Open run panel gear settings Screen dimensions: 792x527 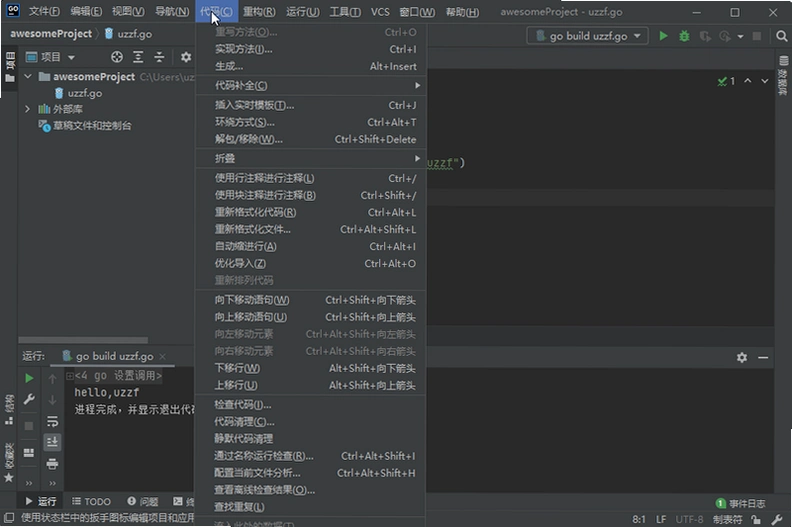tap(741, 358)
